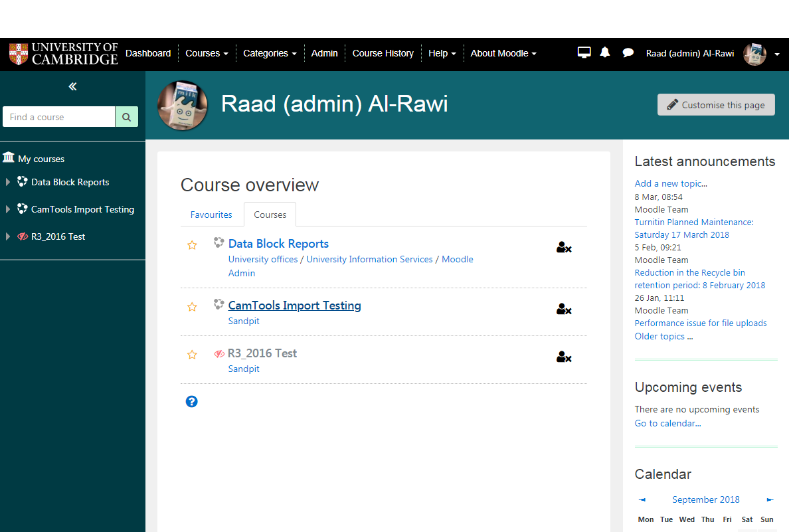
Task: Open the user menu caret arrow
Action: point(777,54)
